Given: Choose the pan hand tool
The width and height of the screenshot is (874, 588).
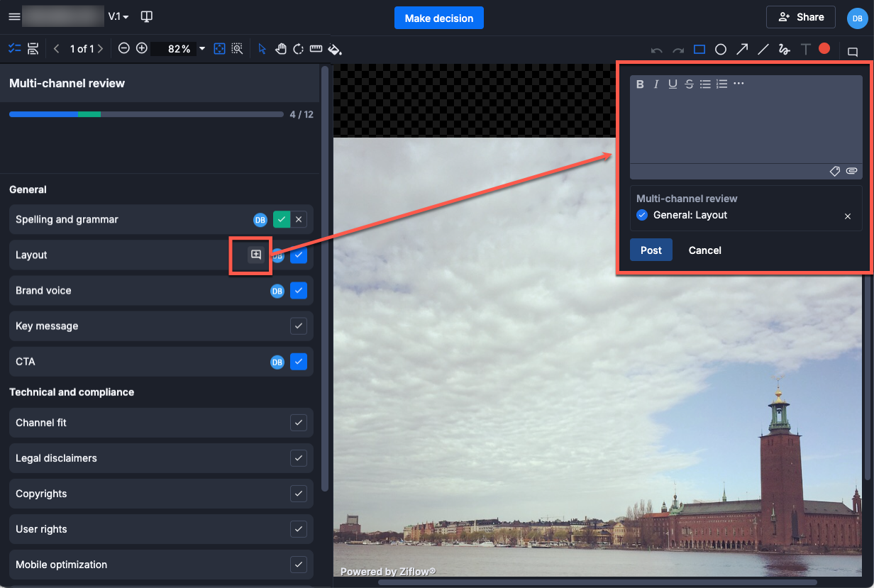Looking at the screenshot, I should [x=281, y=49].
